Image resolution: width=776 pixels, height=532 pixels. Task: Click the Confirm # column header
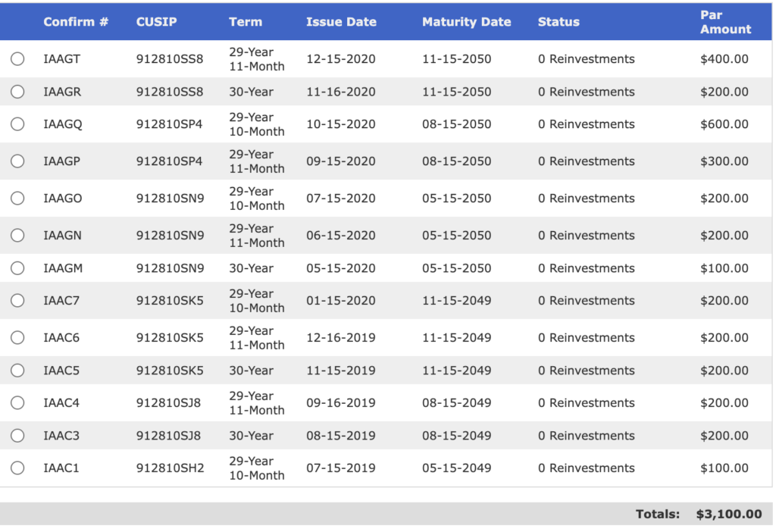pyautogui.click(x=76, y=22)
